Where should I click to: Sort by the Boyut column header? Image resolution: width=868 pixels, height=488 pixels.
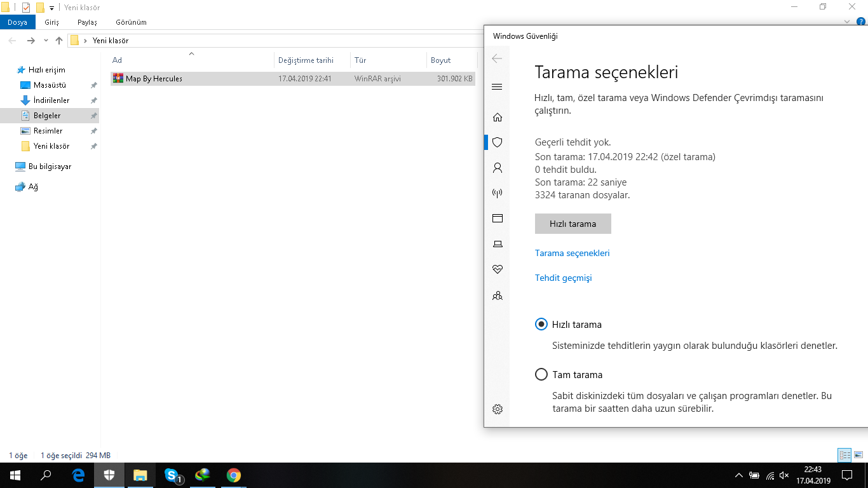(x=452, y=60)
